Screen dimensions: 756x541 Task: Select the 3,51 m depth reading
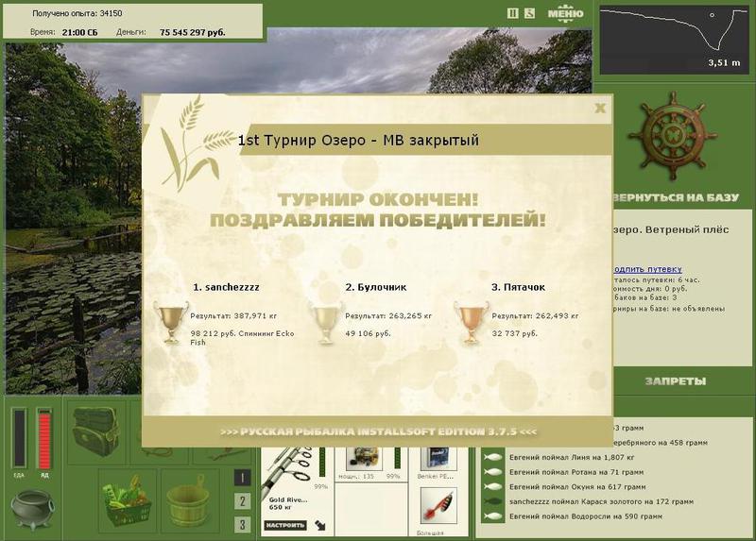click(x=724, y=62)
